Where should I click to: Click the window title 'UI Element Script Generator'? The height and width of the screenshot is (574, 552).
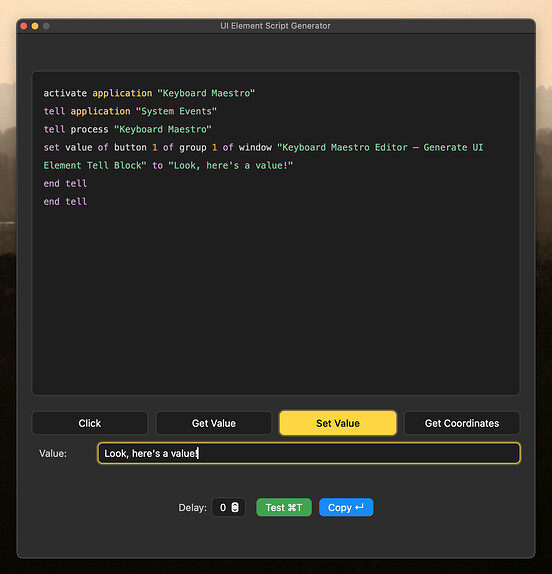pos(275,26)
